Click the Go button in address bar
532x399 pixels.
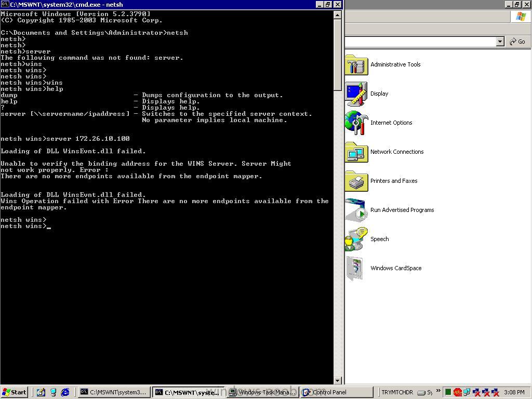coord(517,42)
